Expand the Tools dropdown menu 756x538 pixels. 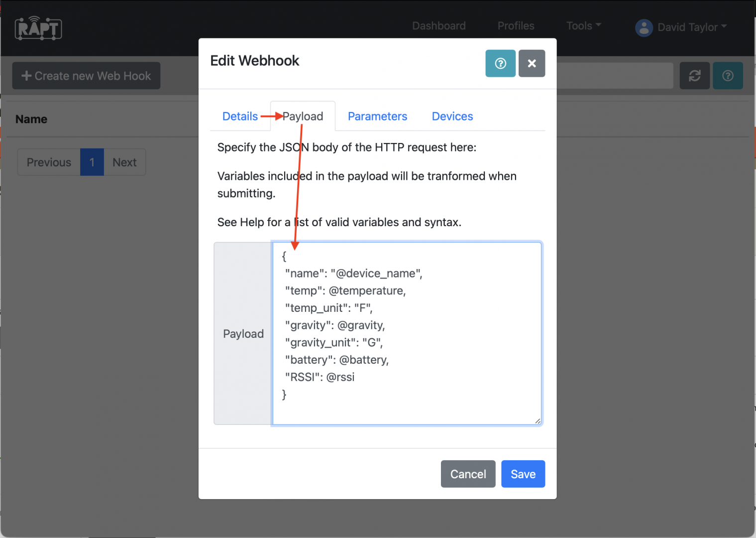(x=583, y=26)
